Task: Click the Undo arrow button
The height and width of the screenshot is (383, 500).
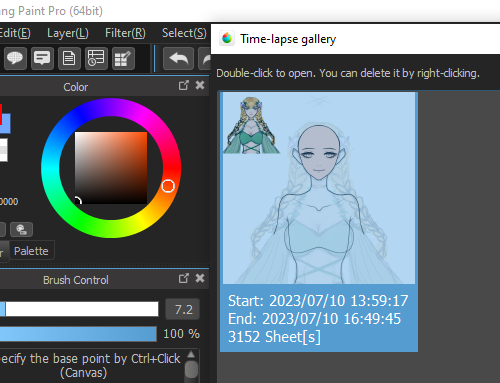Action: pos(178,59)
